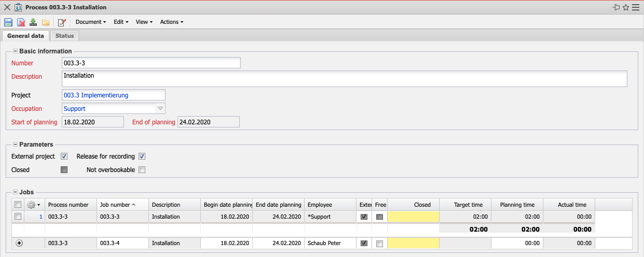Open the hamburger menu icon
The width and height of the screenshot is (644, 257).
coord(636,7)
